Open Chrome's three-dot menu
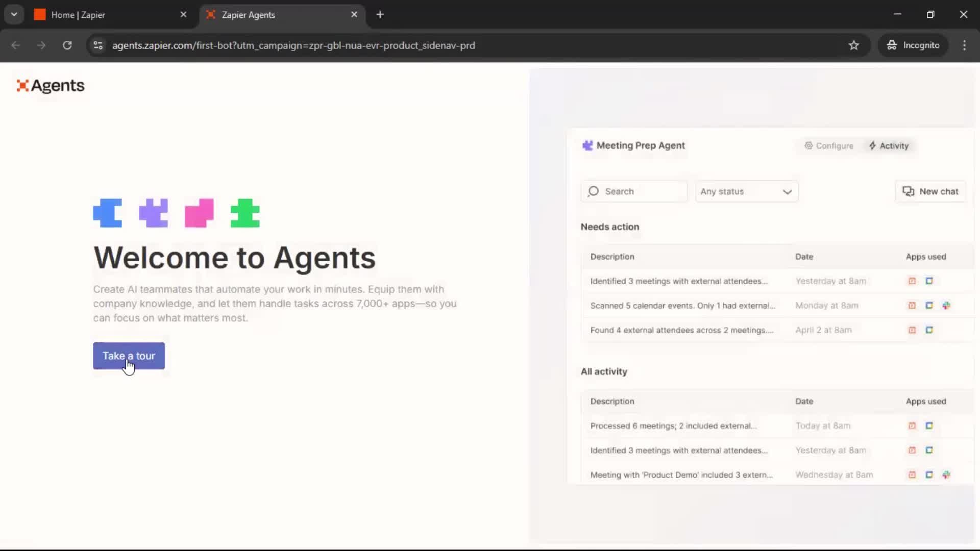This screenshot has width=980, height=551. (964, 45)
